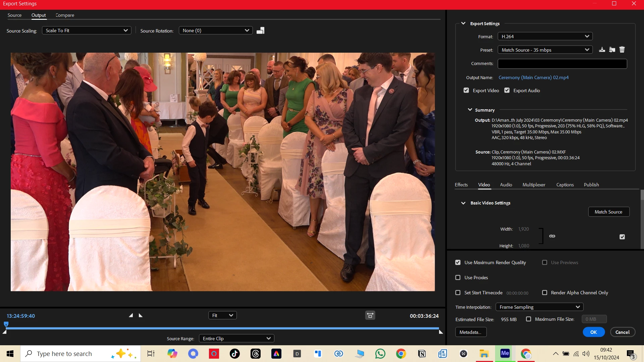Switch to the Source tab

click(14, 15)
